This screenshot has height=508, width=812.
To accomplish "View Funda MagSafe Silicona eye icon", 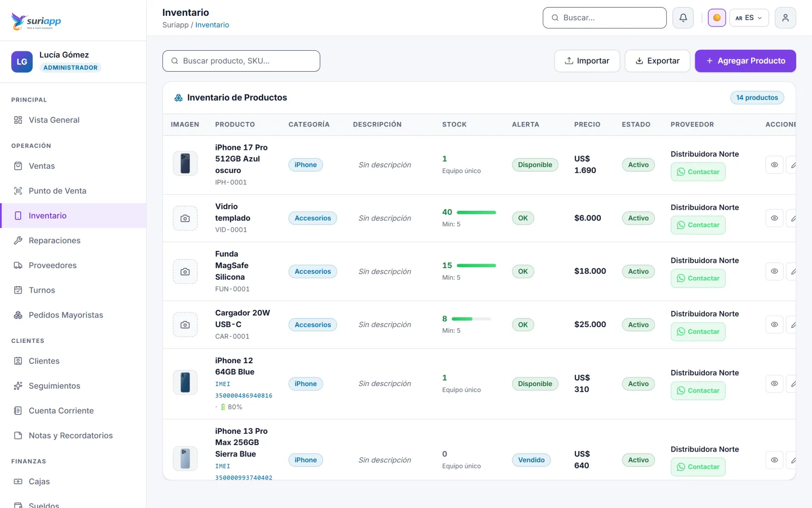I will click(x=774, y=272).
